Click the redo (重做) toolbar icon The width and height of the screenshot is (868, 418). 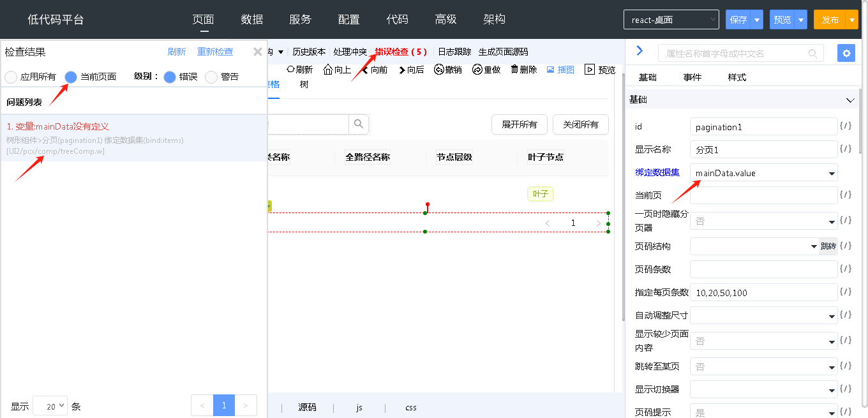coord(477,70)
